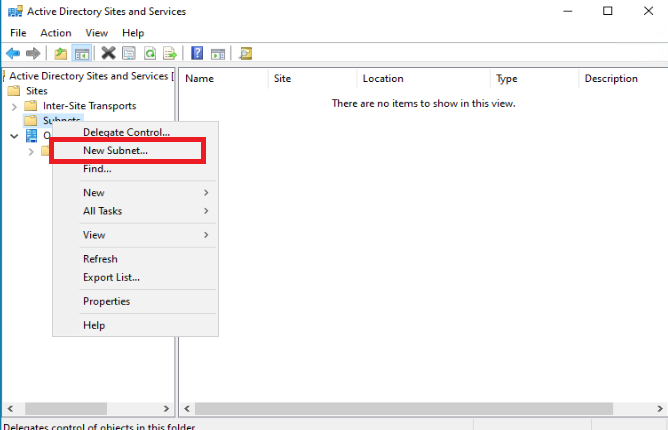Image resolution: width=668 pixels, height=430 pixels.
Task: Click the details pane horizontal scrollbar thumb
Action: click(404, 409)
